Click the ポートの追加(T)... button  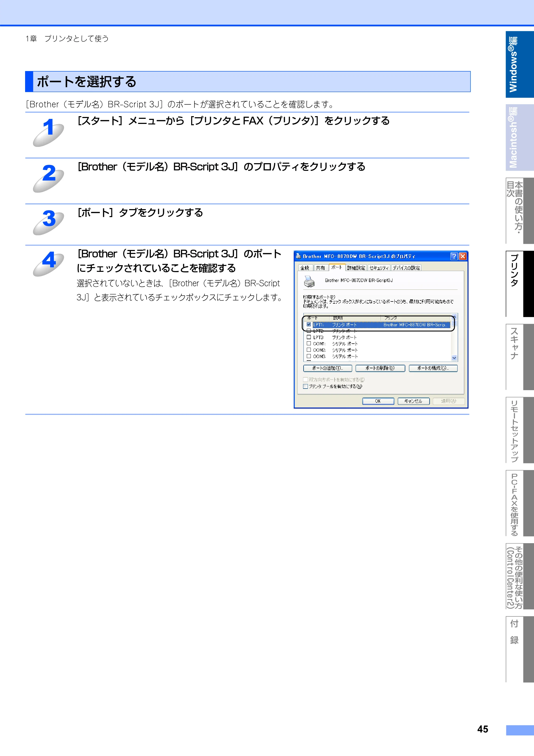328,368
